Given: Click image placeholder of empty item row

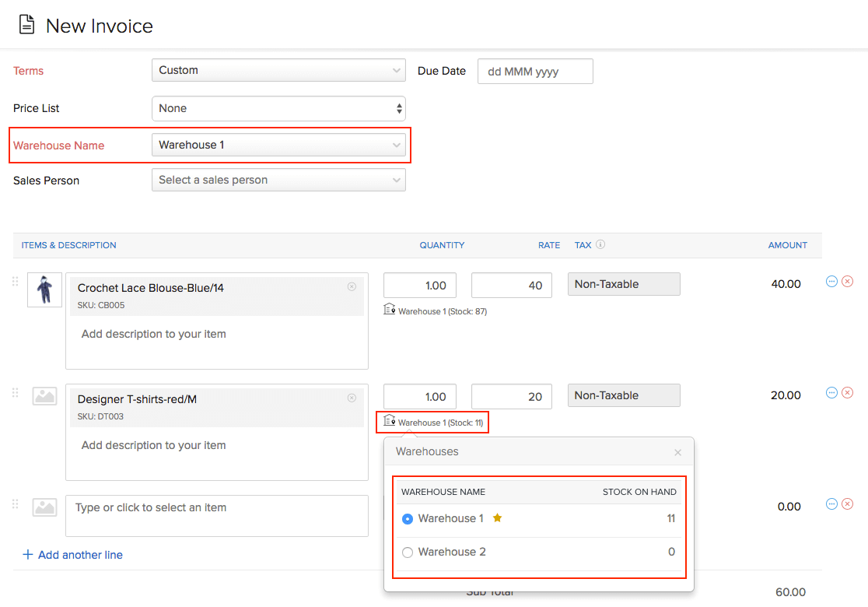Looking at the screenshot, I should [x=45, y=507].
